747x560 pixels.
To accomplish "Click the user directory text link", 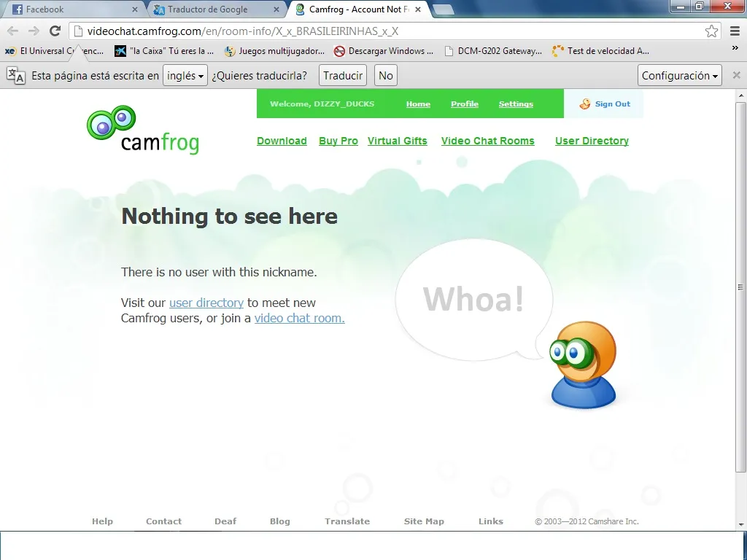I will coord(206,303).
